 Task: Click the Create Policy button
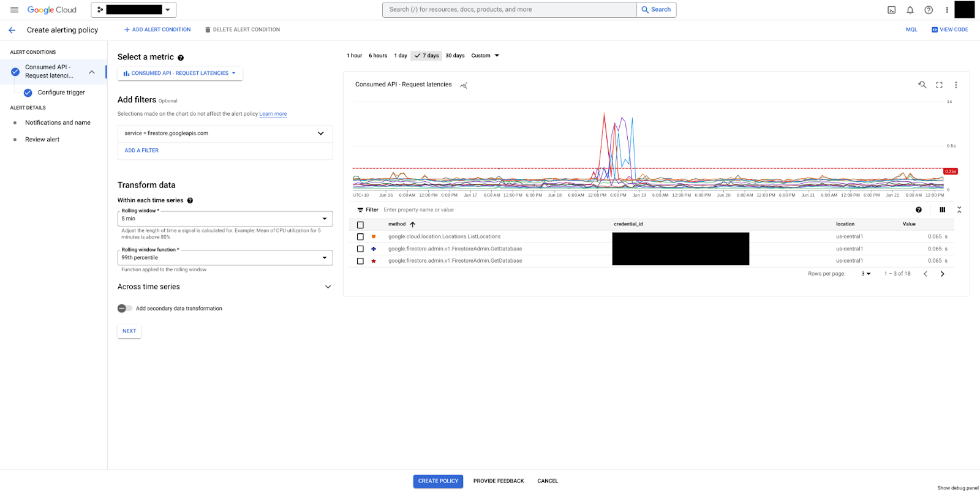click(438, 481)
